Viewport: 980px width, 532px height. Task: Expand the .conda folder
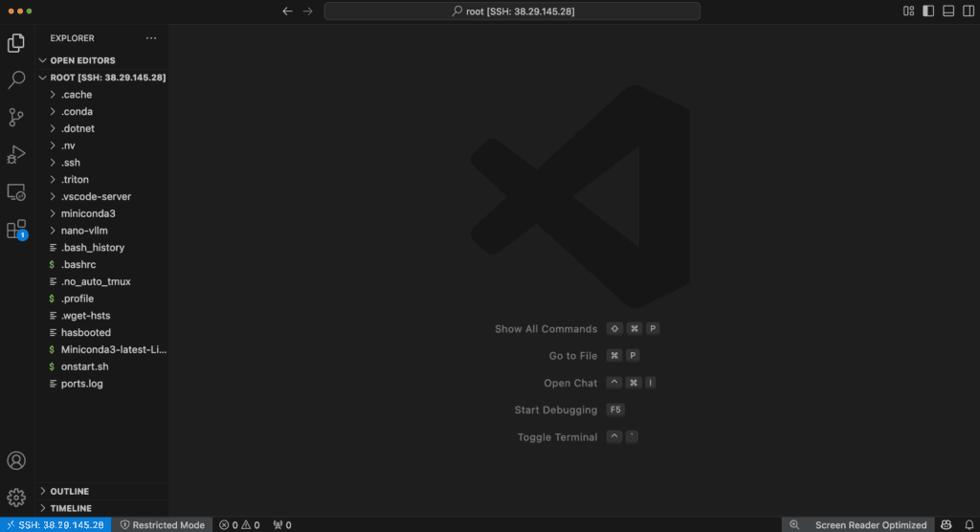pyautogui.click(x=101, y=111)
